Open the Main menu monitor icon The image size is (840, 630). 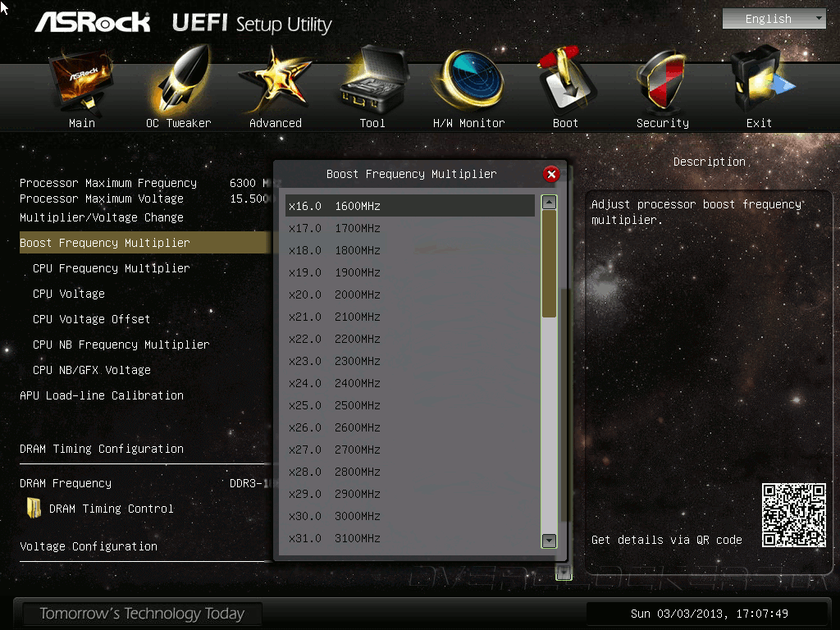(x=81, y=81)
